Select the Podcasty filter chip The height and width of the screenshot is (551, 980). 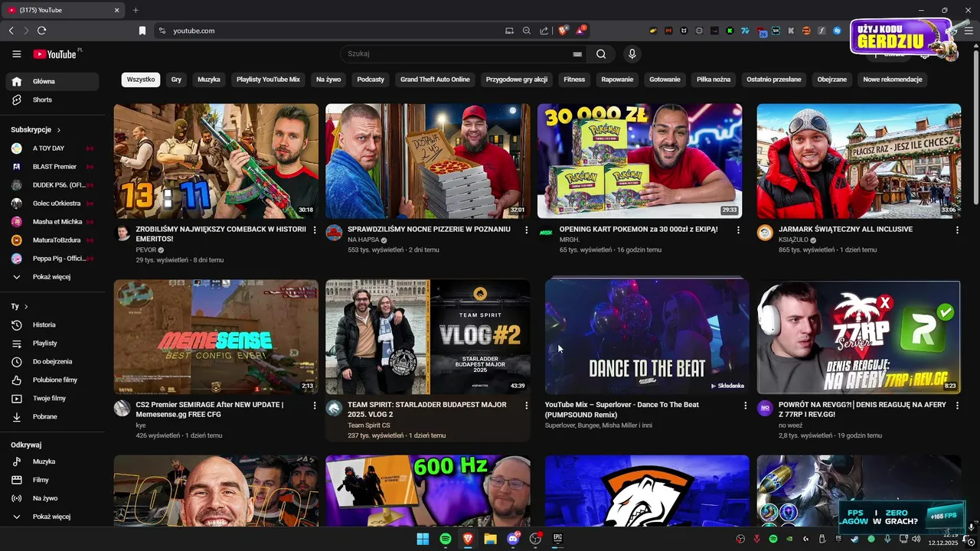pyautogui.click(x=371, y=80)
